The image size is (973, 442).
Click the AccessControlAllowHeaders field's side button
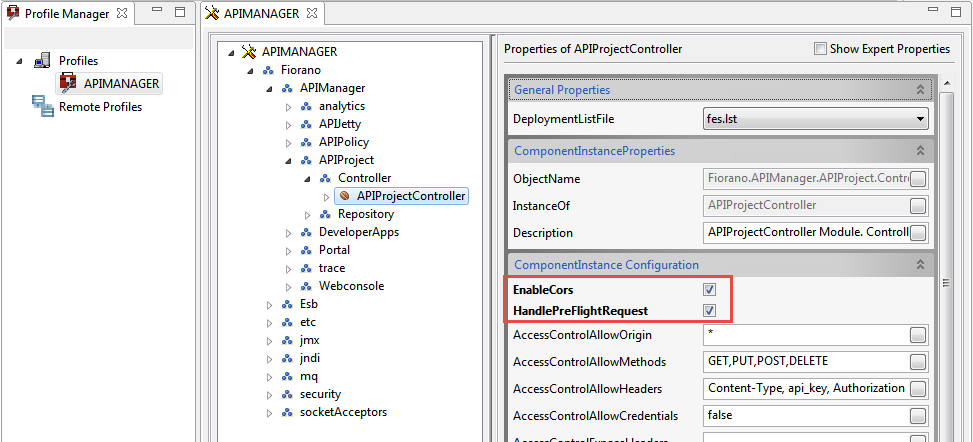coord(918,389)
